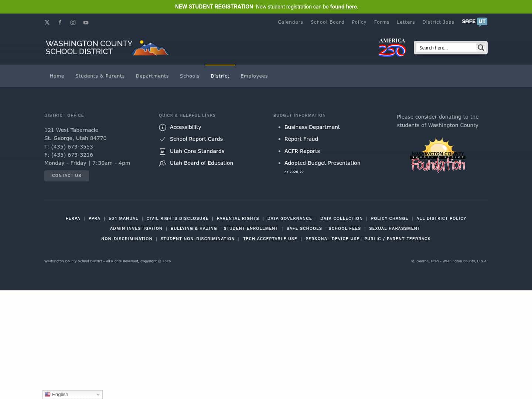The image size is (532, 399).
Task: Open District Jobs link
Action: (438, 22)
